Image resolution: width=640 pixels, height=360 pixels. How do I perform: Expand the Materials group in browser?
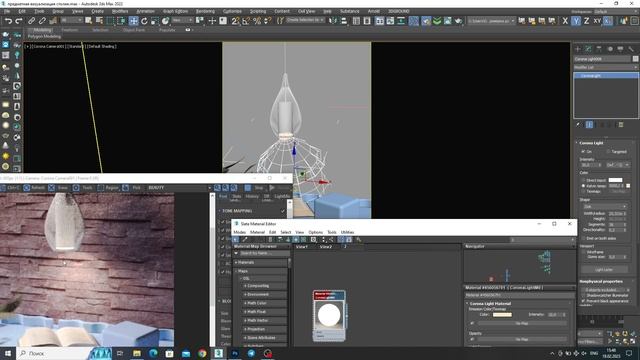(236, 262)
